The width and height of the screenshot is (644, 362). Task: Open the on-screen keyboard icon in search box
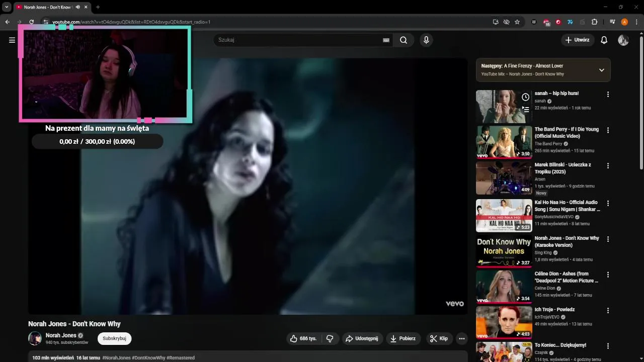click(x=386, y=40)
